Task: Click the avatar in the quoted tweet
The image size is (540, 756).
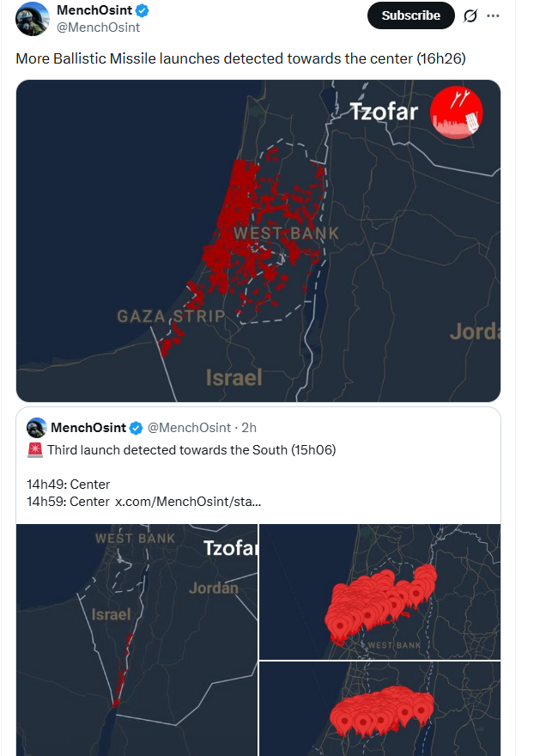Action: (36, 427)
